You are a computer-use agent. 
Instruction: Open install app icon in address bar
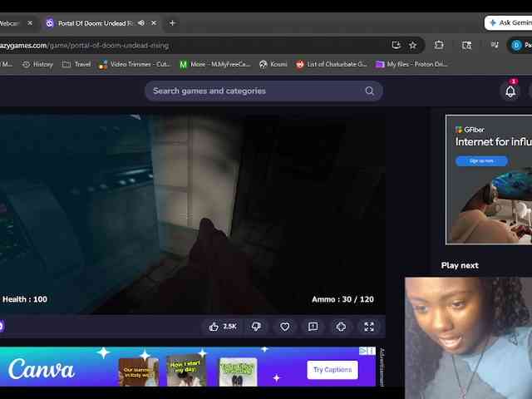[x=396, y=45]
